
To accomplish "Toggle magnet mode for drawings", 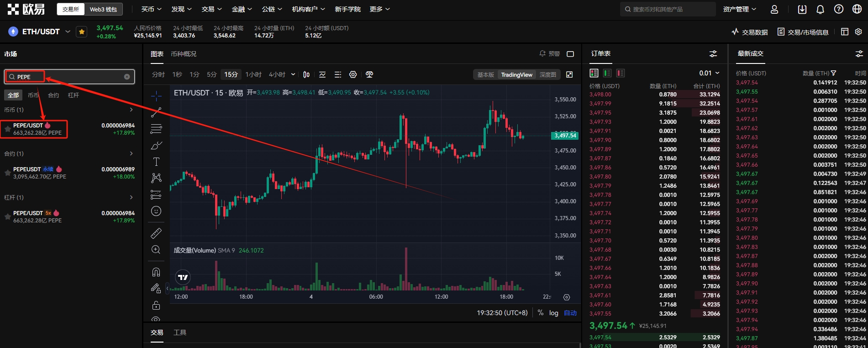I will pos(156,272).
